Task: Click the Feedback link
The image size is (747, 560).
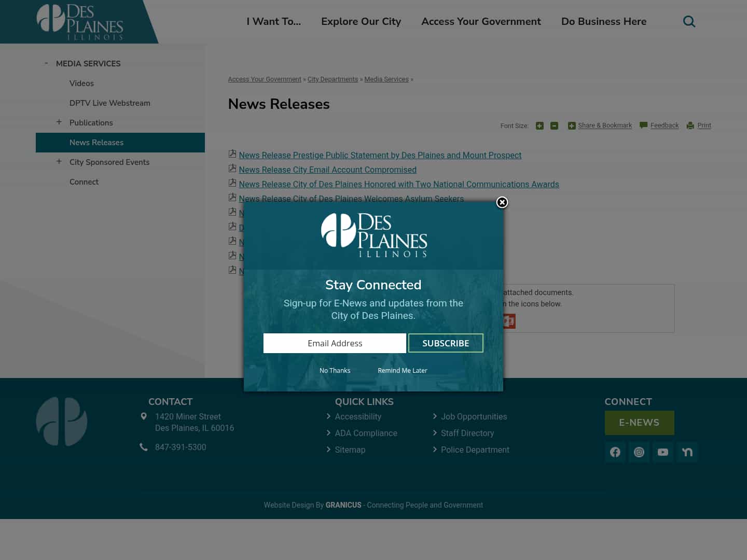Action: coord(665,125)
